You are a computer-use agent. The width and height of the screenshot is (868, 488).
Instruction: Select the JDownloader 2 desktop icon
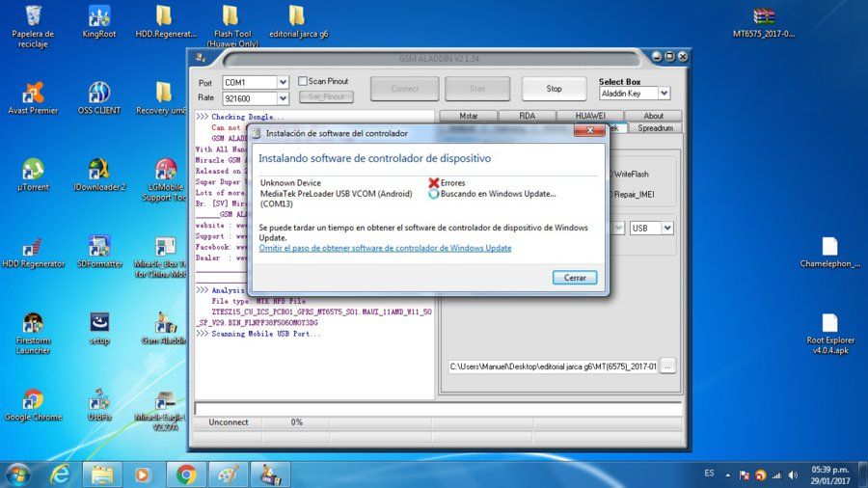click(x=99, y=175)
